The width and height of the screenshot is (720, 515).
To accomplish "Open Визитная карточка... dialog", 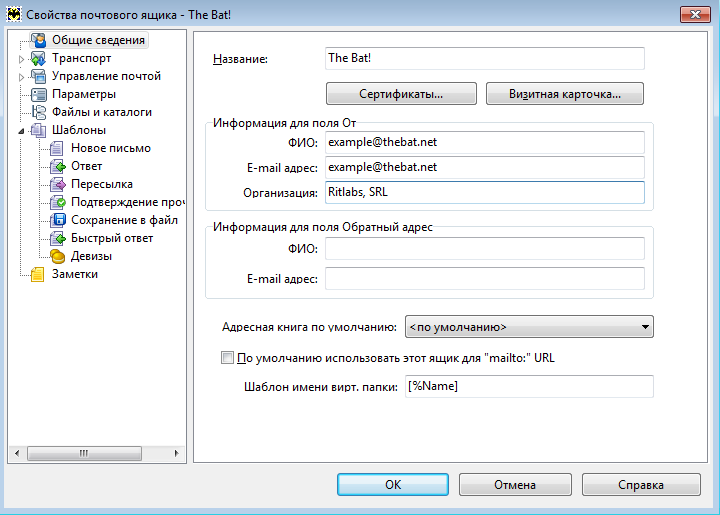I will (565, 94).
